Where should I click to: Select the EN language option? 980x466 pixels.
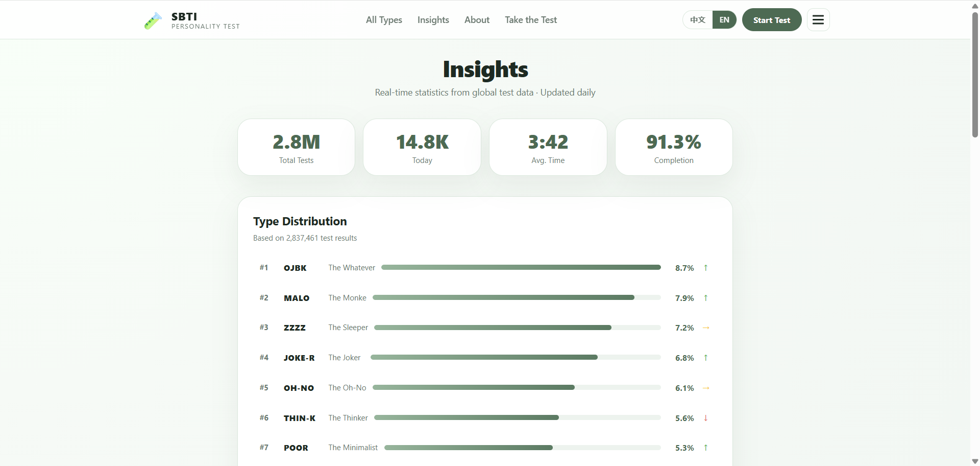click(x=724, y=20)
